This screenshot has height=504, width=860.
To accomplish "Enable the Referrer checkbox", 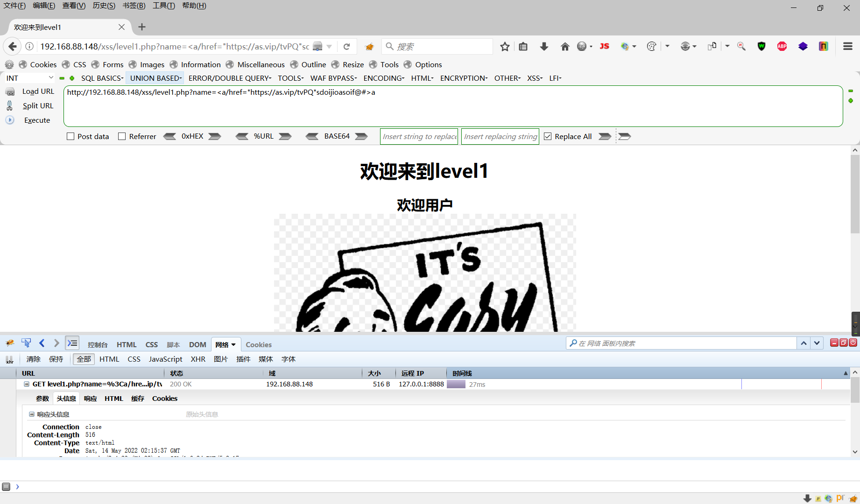I will click(122, 136).
